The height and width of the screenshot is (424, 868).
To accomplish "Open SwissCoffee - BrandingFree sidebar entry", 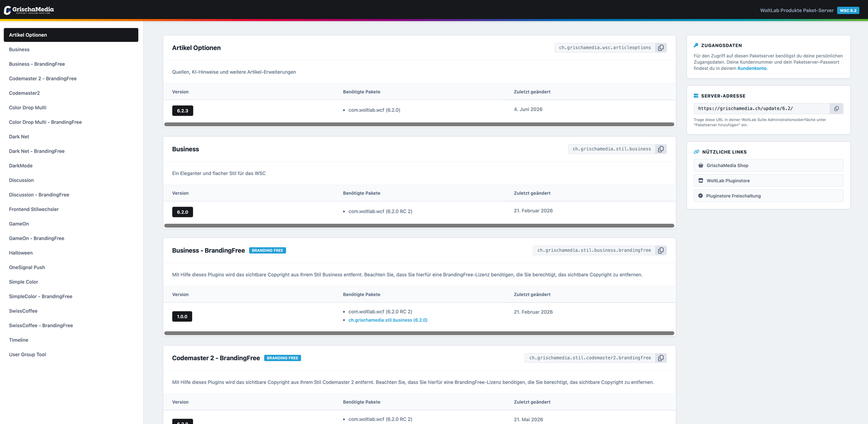I will (71, 325).
